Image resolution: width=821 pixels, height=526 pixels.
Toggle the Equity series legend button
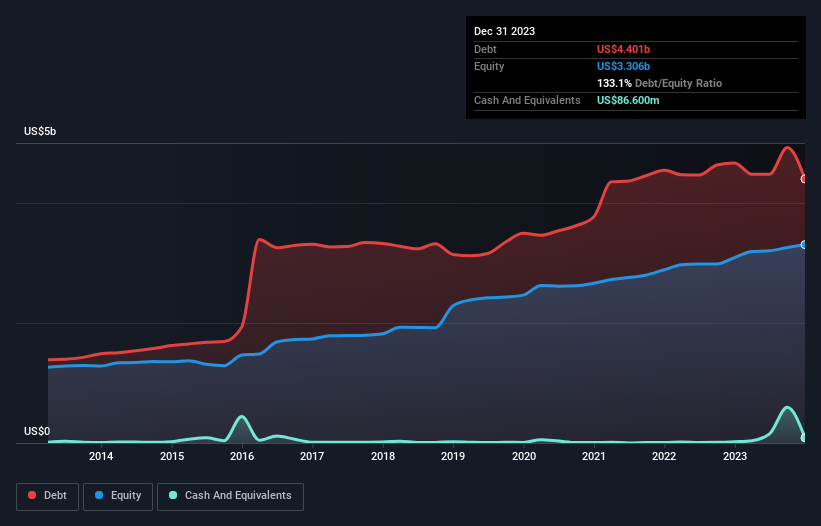tap(118, 496)
